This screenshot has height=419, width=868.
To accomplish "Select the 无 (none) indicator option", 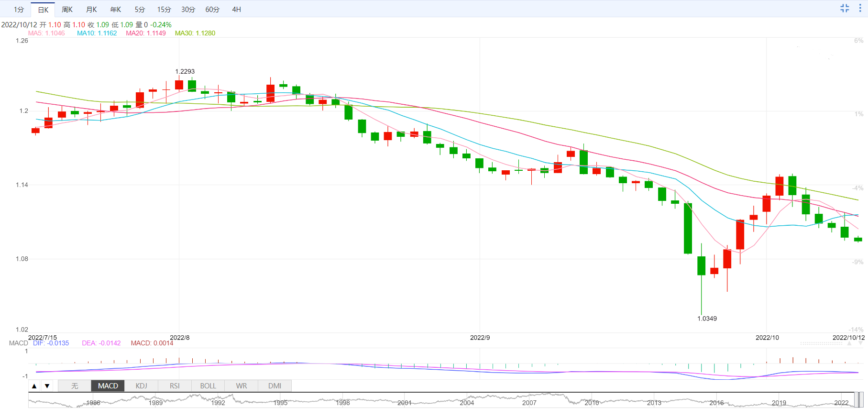I will [75, 386].
